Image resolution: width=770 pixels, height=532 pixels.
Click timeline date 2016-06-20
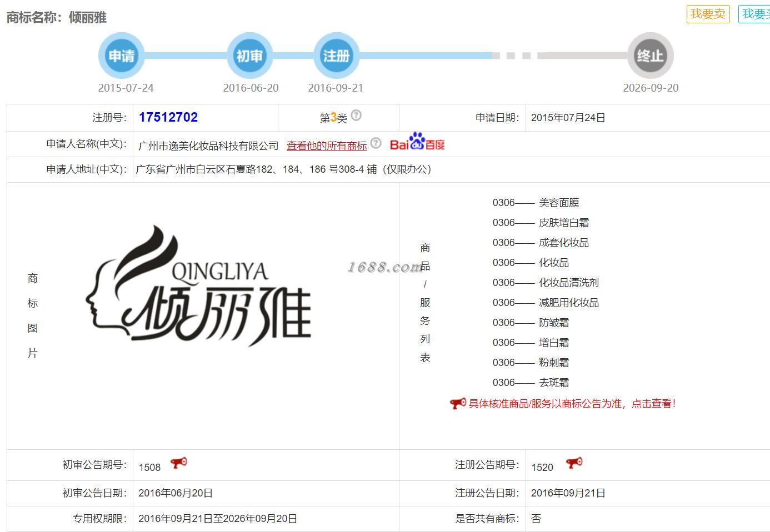click(251, 88)
